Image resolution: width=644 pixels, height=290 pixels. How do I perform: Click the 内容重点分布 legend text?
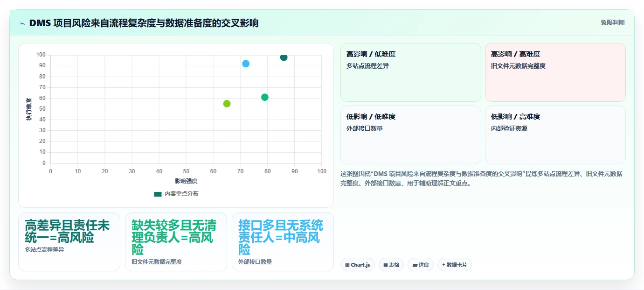click(x=181, y=194)
